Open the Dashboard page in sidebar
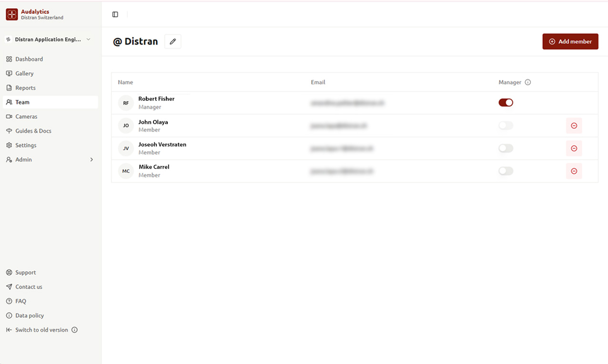 tap(29, 59)
